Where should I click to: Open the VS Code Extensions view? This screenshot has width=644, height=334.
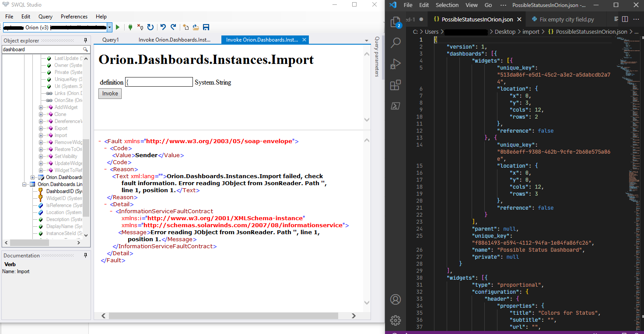[x=395, y=85]
